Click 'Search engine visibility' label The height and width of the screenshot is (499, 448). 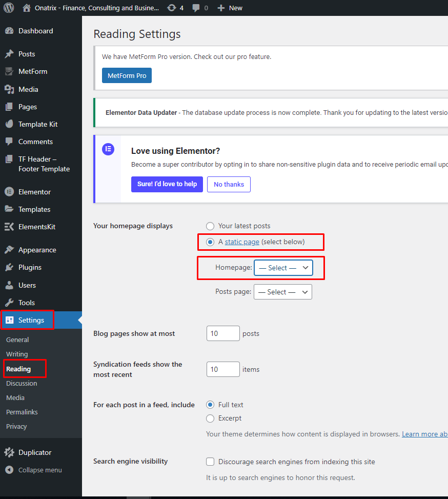pyautogui.click(x=131, y=461)
